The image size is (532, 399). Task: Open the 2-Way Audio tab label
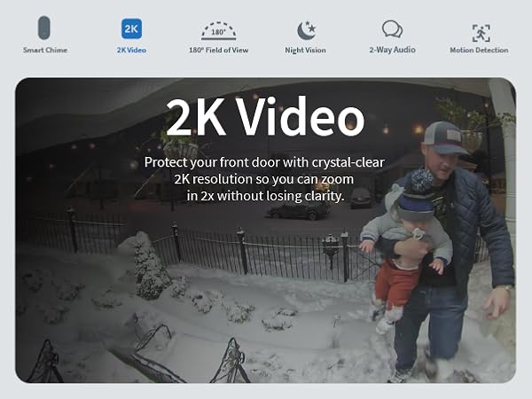tap(392, 50)
